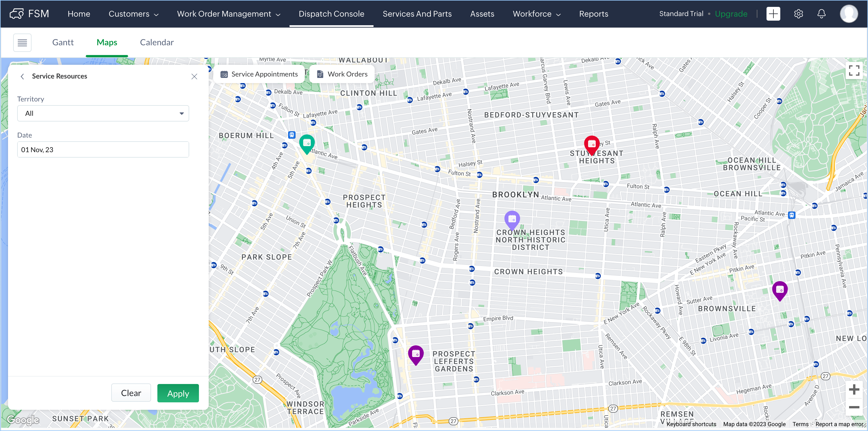Switch to the Gantt tab
868x431 pixels.
click(x=63, y=42)
